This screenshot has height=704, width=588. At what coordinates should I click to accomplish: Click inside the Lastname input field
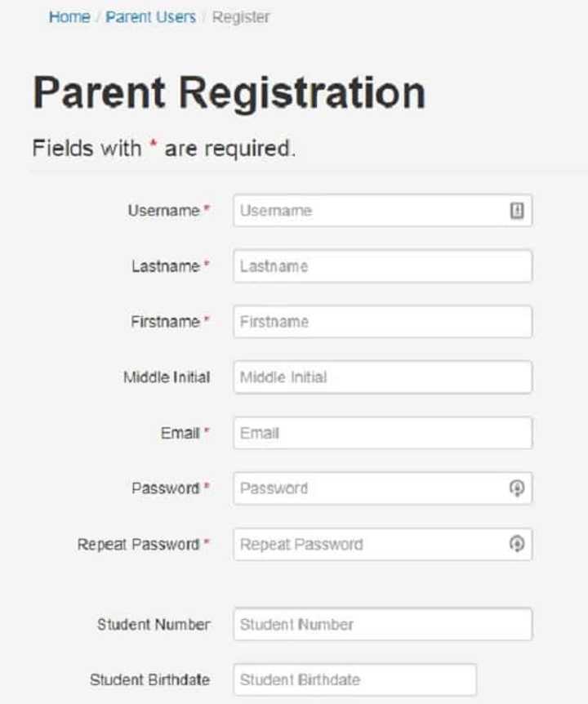click(367, 266)
